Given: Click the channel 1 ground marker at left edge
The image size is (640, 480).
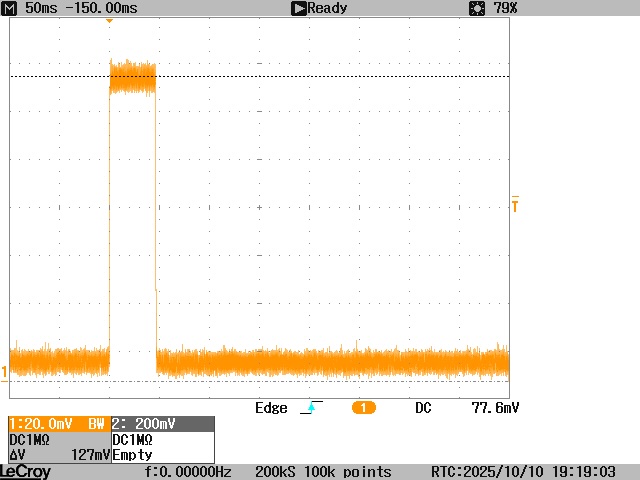Looking at the screenshot, I should point(4,373).
